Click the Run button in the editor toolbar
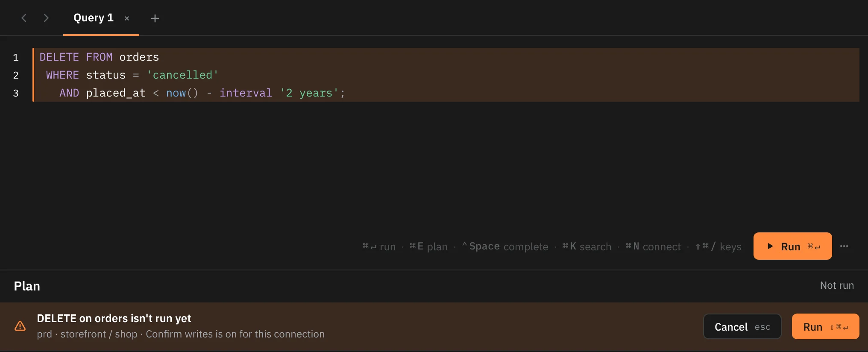Screen dimensions: 868x352 click(x=792, y=246)
